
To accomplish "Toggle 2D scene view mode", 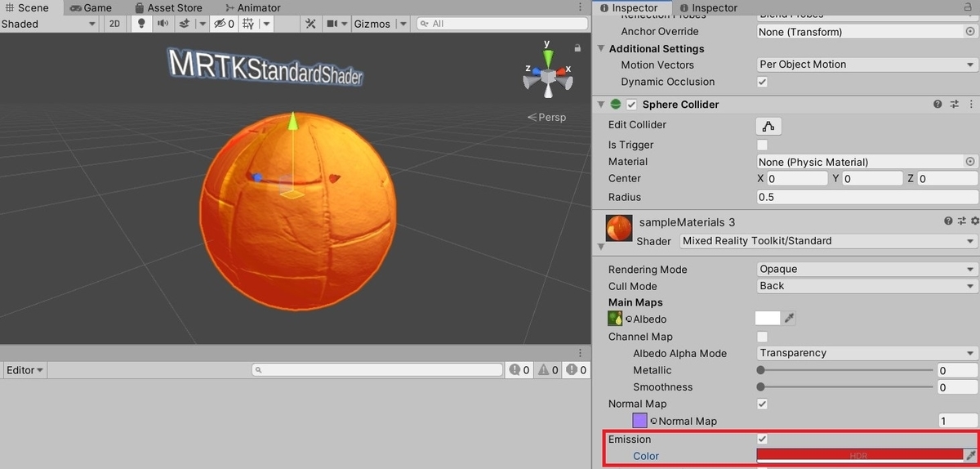I will coord(115,24).
